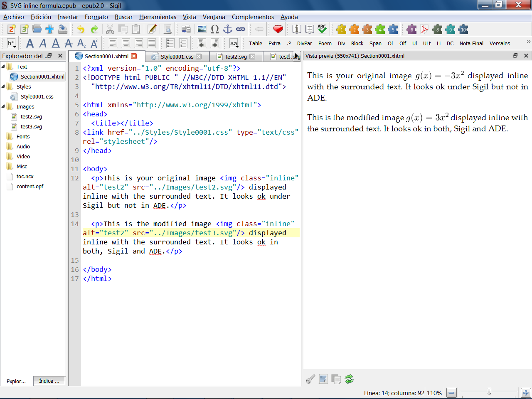Open the heading h* dropdown

tap(11, 43)
